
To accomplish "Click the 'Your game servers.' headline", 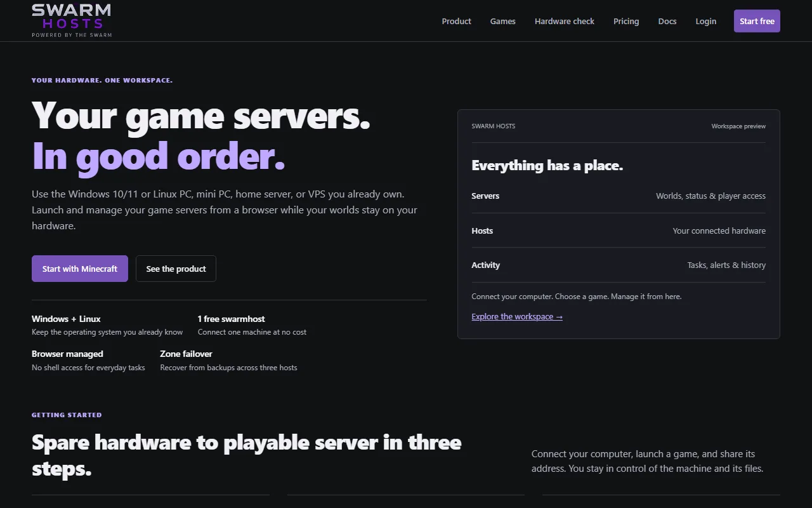I will click(x=201, y=116).
